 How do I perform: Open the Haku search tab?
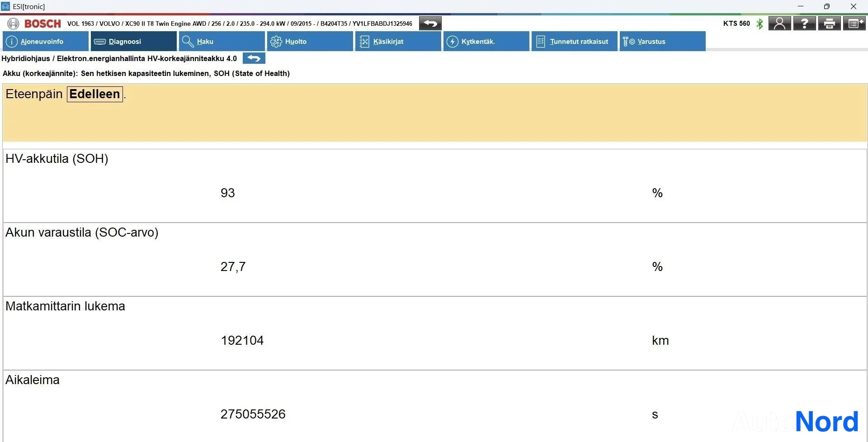[x=222, y=41]
